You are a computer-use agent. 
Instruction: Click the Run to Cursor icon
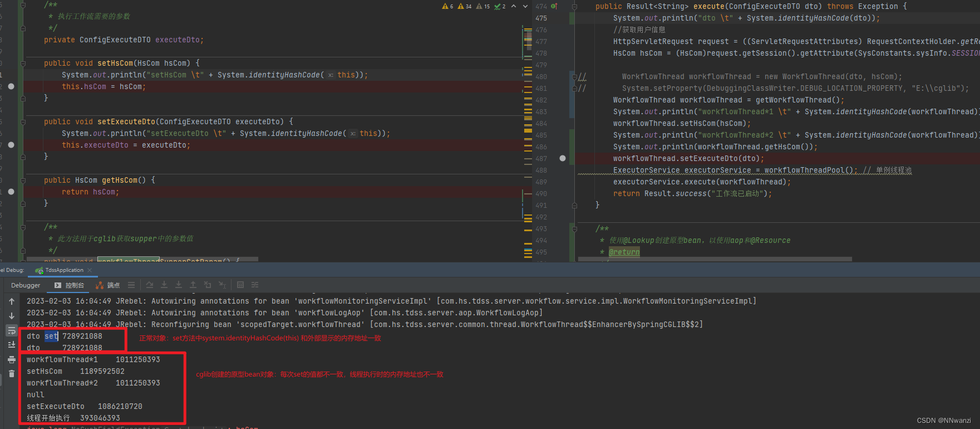pyautogui.click(x=222, y=285)
